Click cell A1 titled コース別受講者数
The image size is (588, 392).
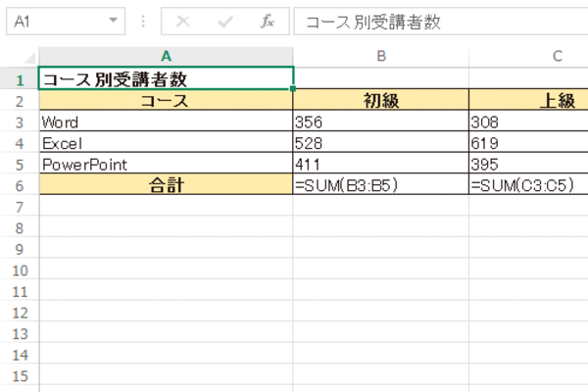pos(166,78)
